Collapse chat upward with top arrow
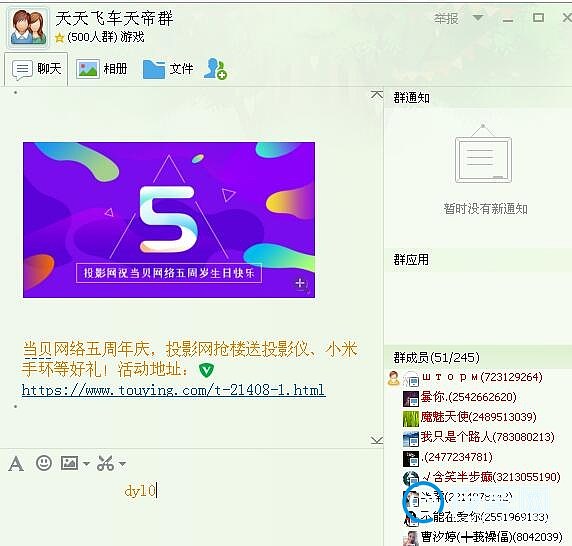The width and height of the screenshot is (572, 546). pos(377,94)
